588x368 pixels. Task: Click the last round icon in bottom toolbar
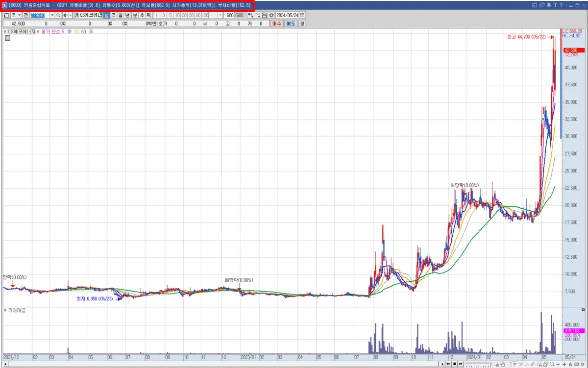582,365
